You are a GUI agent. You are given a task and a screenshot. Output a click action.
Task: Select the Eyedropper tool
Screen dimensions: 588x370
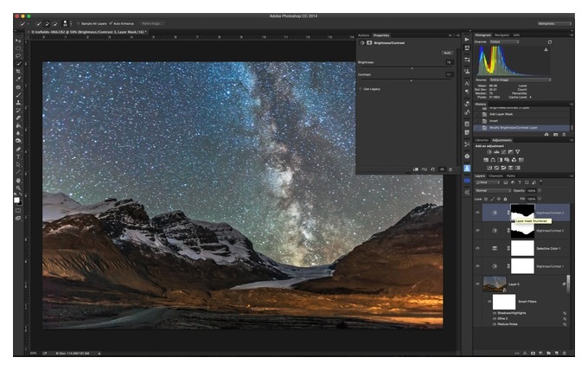18,79
